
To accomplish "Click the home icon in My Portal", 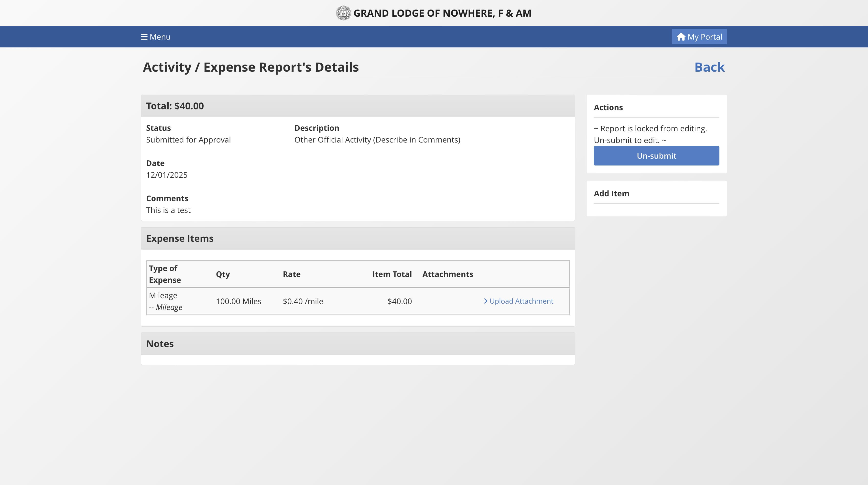I will point(681,37).
